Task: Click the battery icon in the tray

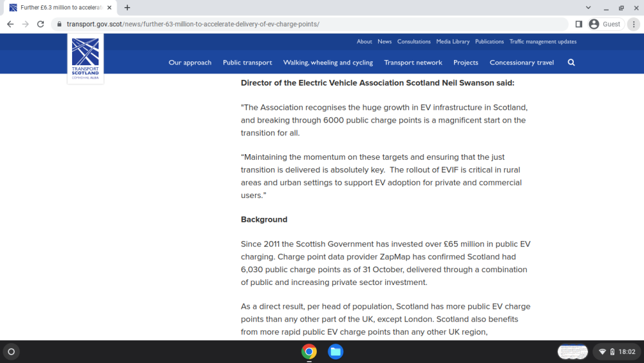Action: click(612, 352)
